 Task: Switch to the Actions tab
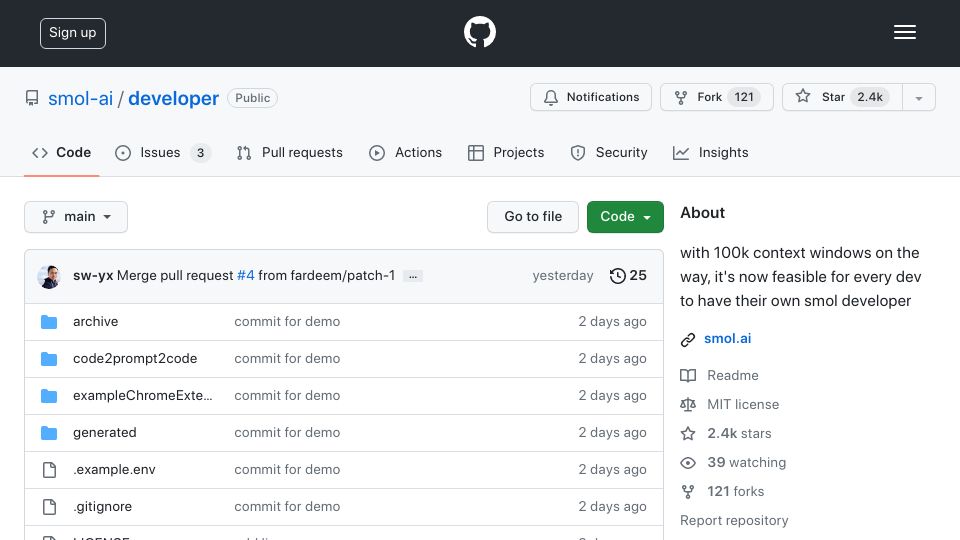405,152
